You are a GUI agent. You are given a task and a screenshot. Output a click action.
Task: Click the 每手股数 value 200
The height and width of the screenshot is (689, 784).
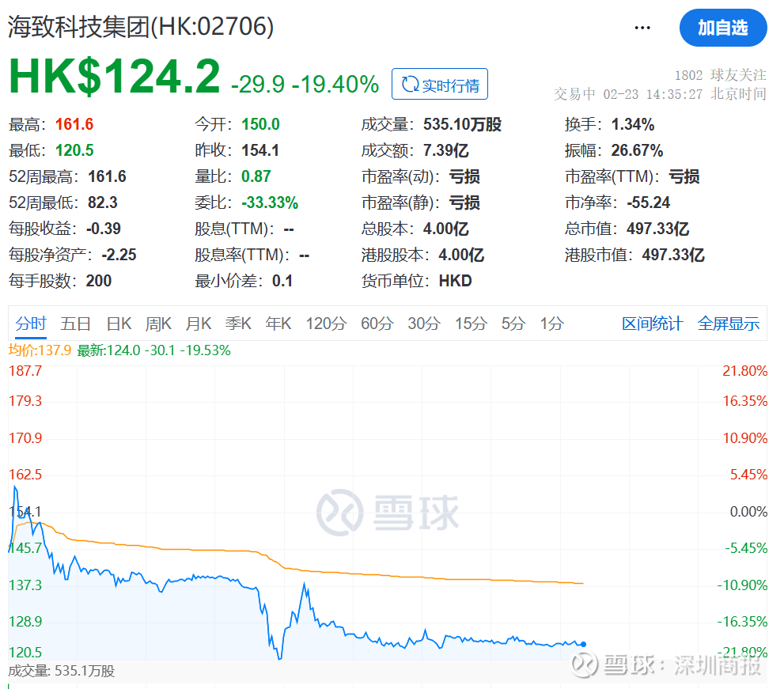click(x=99, y=281)
